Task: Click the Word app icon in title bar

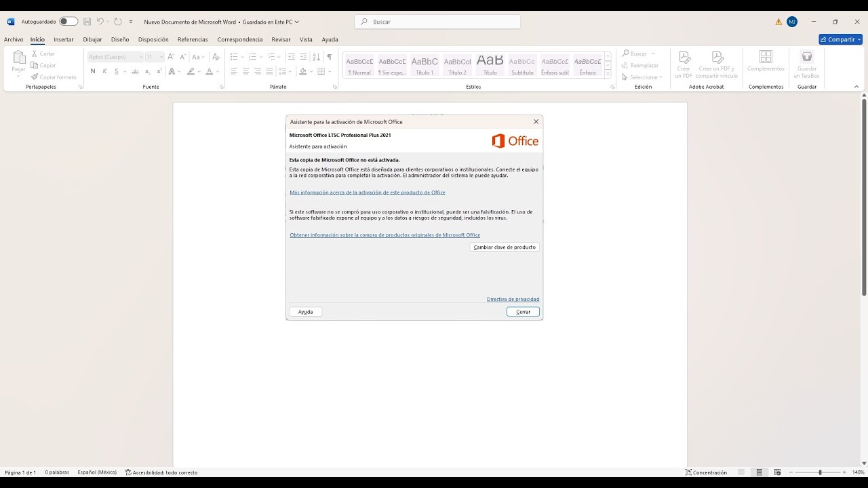Action: (10, 22)
